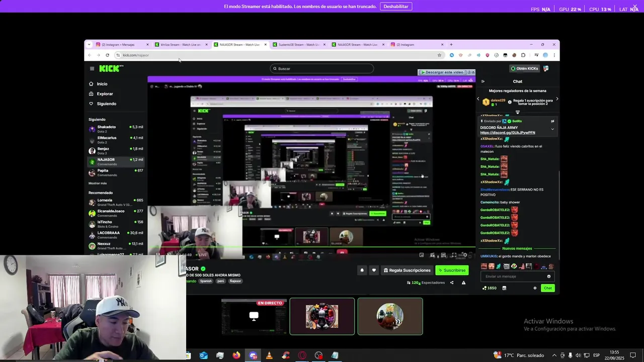Go back in the browser
Screen dimensions: 644x362
pos(90,55)
